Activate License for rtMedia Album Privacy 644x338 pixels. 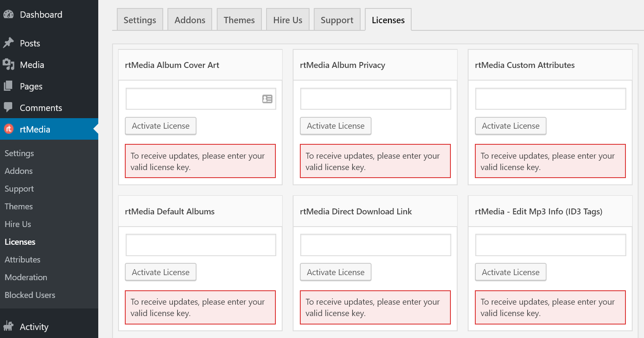tap(335, 126)
